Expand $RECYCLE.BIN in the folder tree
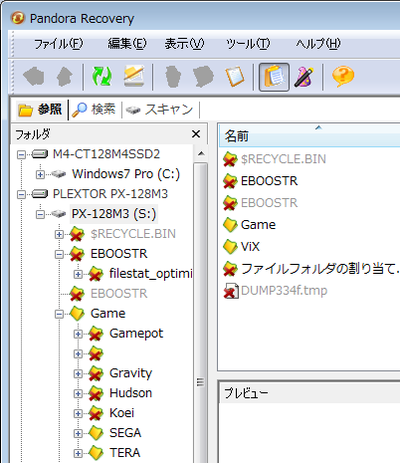Screen dimensions: 400x463 (x=59, y=234)
